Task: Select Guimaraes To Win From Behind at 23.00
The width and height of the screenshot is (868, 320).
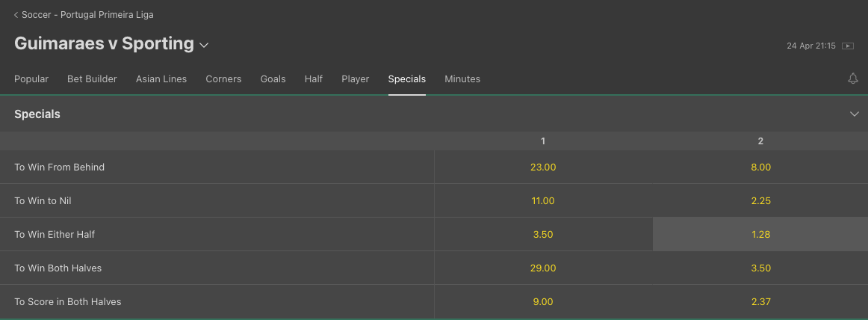Action: [543, 167]
